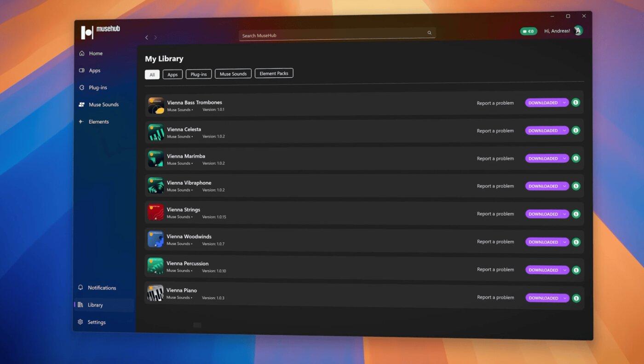Click green coin icon for Vienna Marimba
The height and width of the screenshot is (364, 644).
pyautogui.click(x=575, y=158)
